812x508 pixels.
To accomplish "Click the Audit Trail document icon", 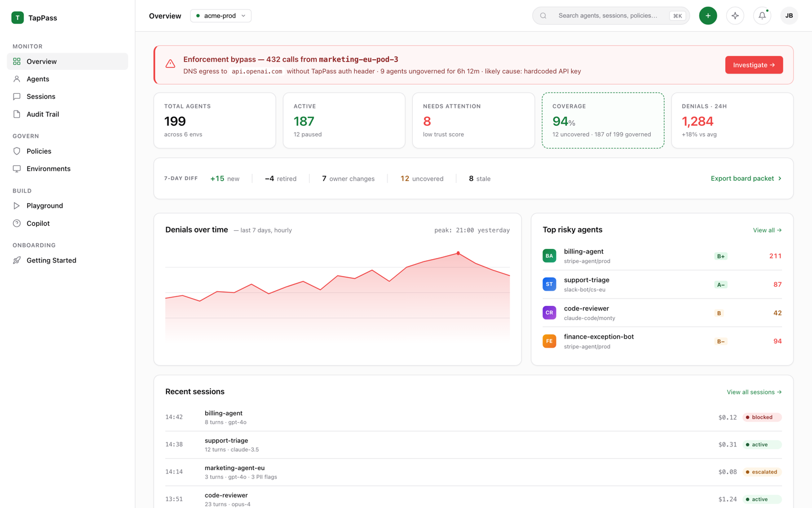I will click(17, 114).
